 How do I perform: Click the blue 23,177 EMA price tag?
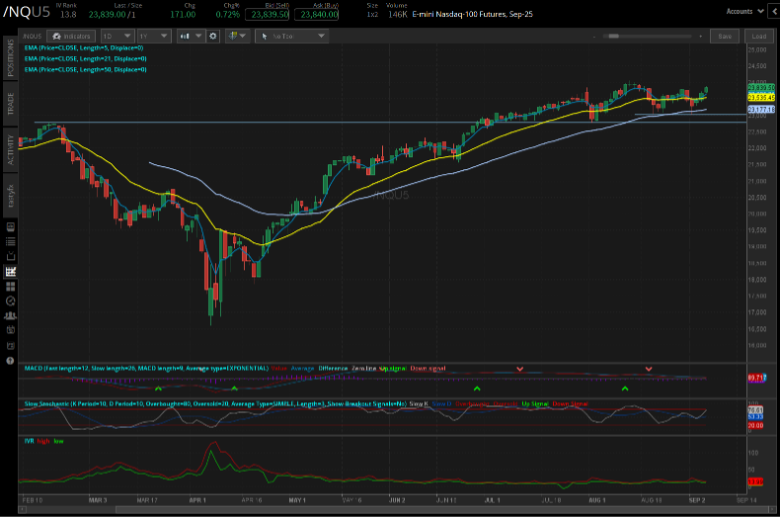point(761,109)
